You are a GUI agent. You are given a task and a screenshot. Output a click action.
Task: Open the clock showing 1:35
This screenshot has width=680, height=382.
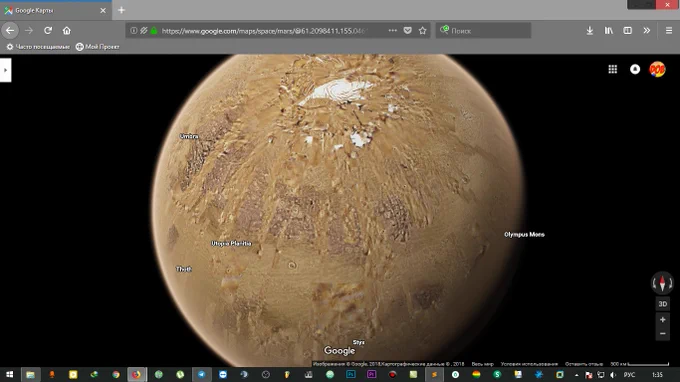pos(657,375)
